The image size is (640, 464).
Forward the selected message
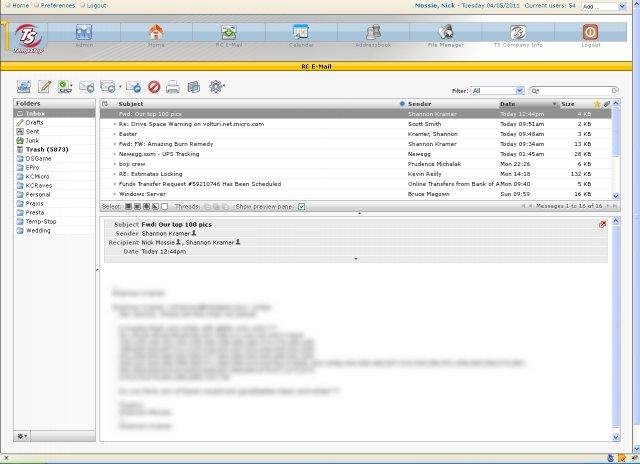[133, 87]
